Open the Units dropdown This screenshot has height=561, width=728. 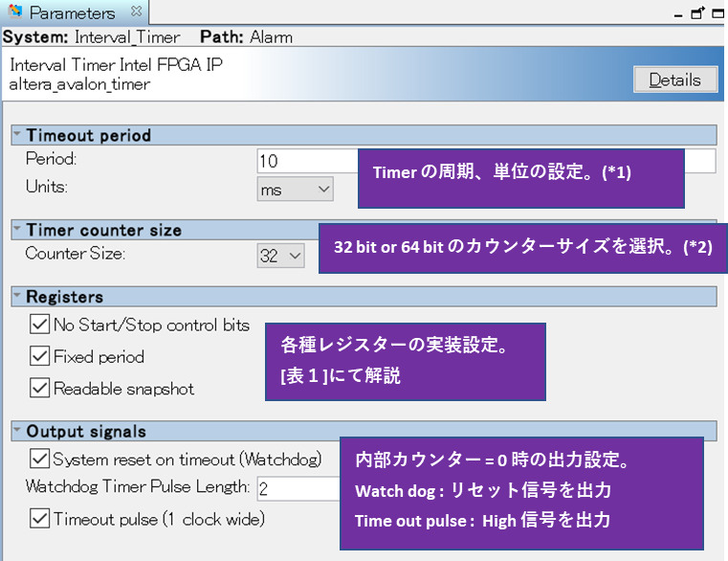coord(295,189)
